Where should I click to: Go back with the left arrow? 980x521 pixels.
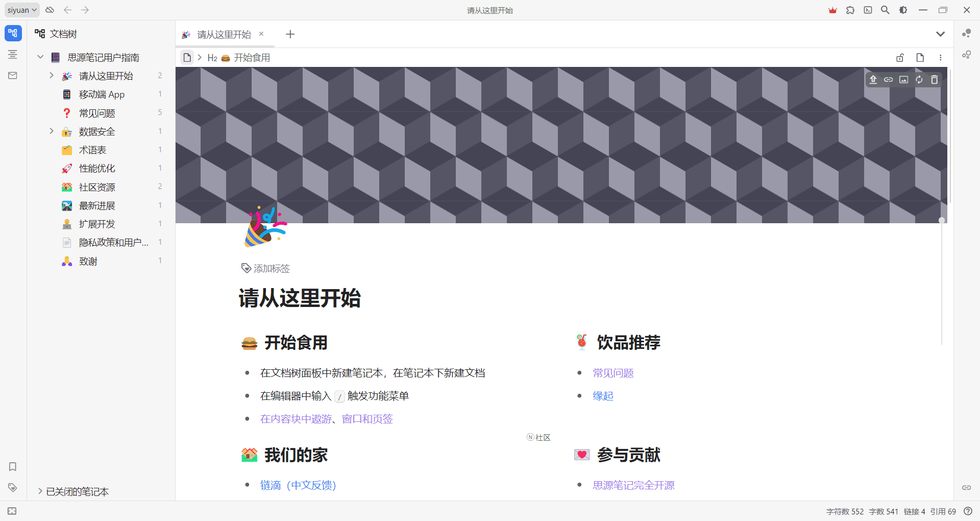[67, 10]
